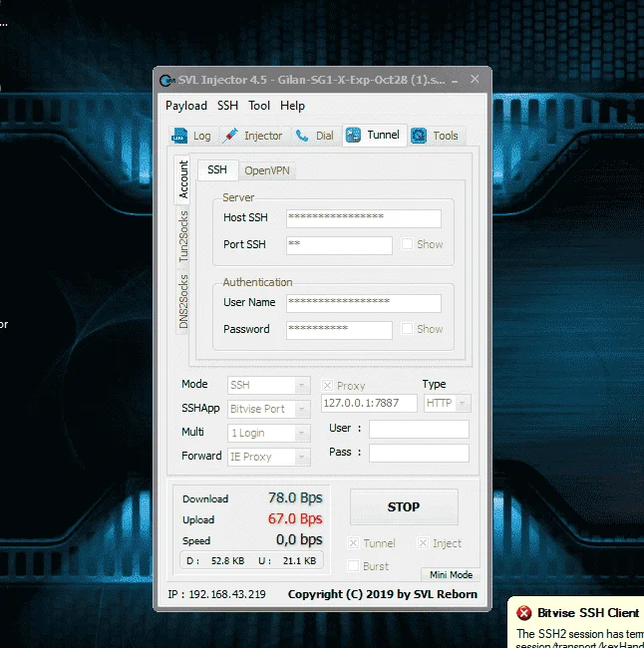Click the Bitvise SSH Client notification title
Viewport: 644px width, 648px height.
(588, 613)
